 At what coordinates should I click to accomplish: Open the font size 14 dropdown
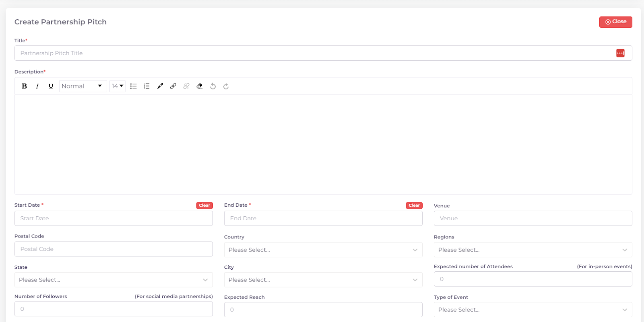click(x=117, y=86)
